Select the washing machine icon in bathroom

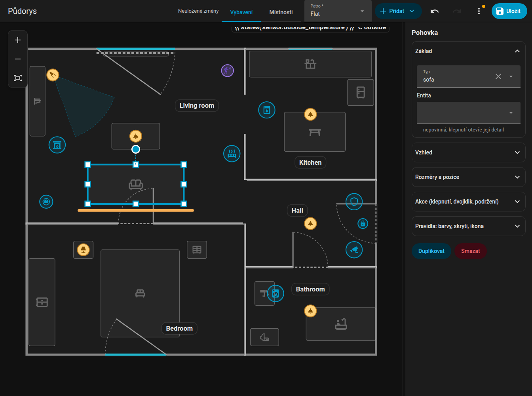pyautogui.click(x=276, y=293)
